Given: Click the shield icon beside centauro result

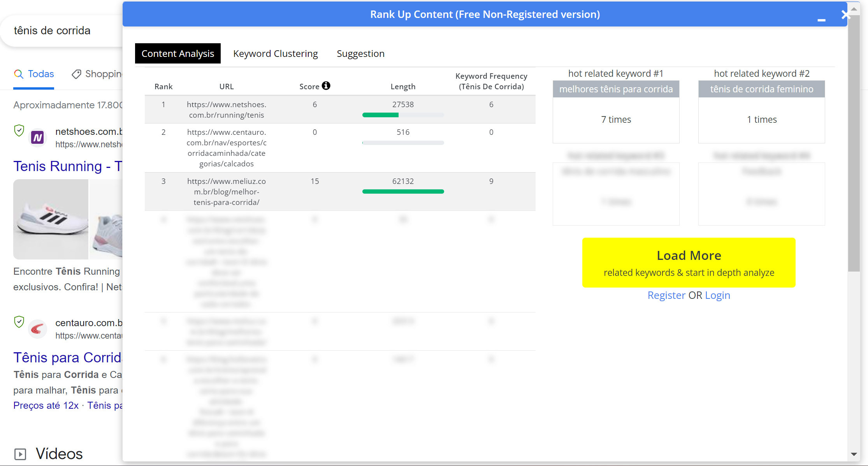Looking at the screenshot, I should point(19,322).
